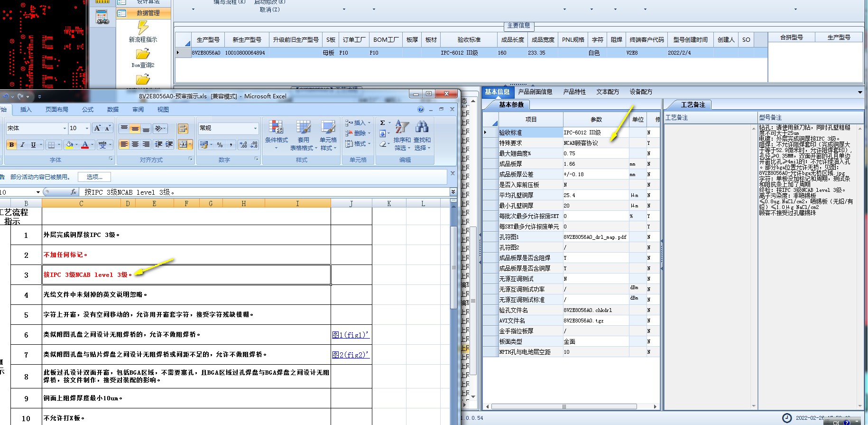Align text to top in Excel
Image resolution: width=868 pixels, height=425 pixels.
[x=124, y=128]
